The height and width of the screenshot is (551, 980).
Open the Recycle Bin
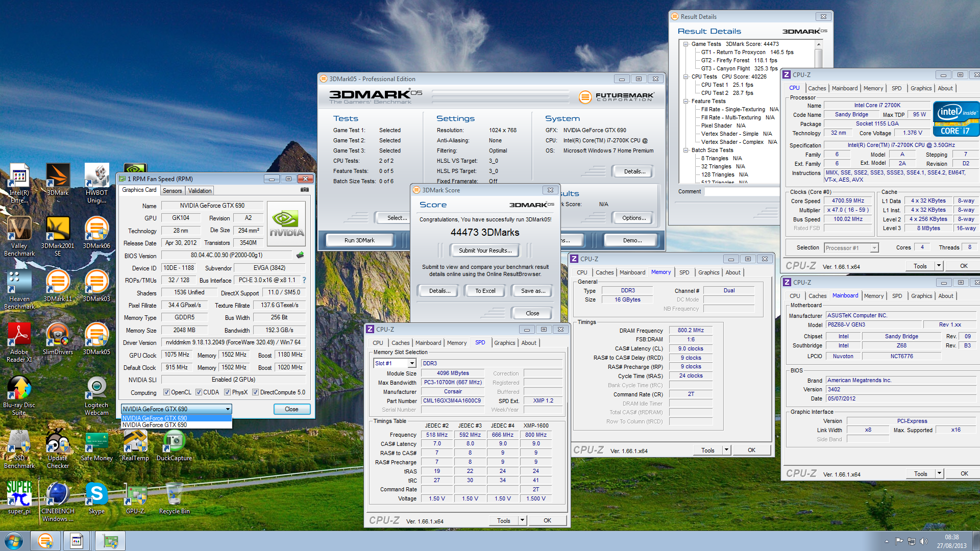[174, 498]
